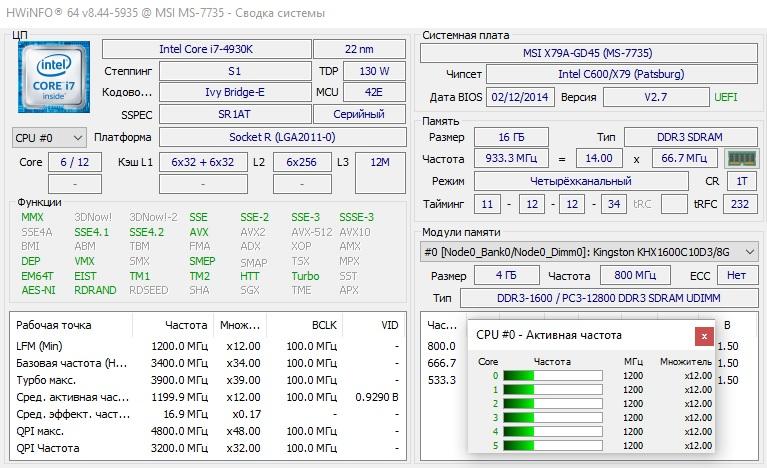This screenshot has height=468, width=767.
Task: Click the Intel C600/X79 chipset field
Action: pos(622,74)
